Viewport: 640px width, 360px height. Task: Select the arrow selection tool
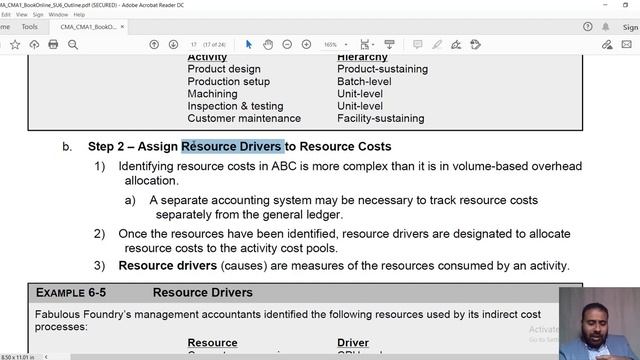pos(249,44)
